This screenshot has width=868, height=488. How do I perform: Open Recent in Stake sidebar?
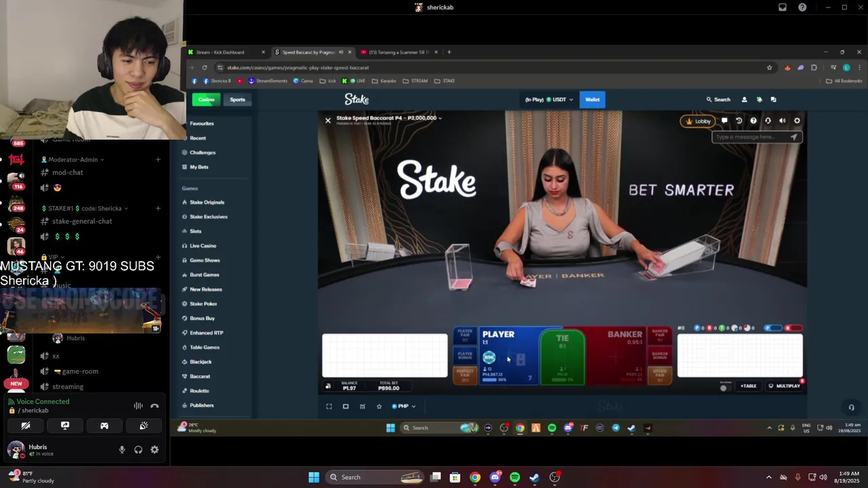(197, 138)
